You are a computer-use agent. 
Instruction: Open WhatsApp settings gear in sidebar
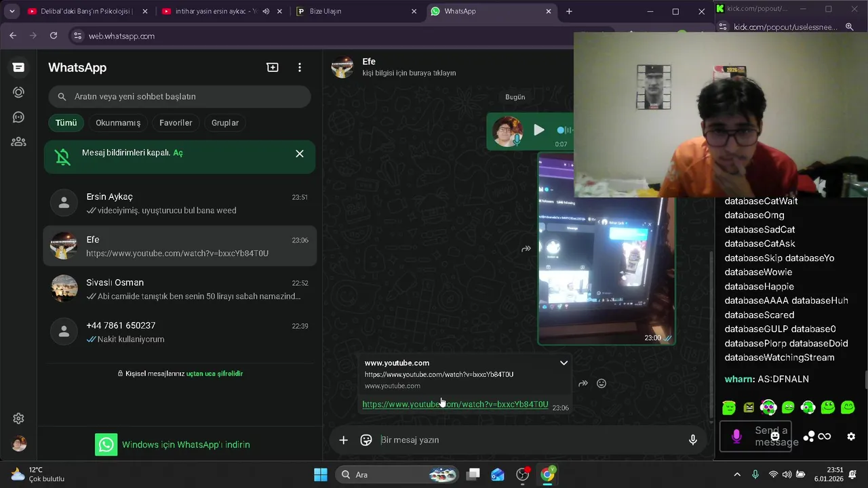19,418
